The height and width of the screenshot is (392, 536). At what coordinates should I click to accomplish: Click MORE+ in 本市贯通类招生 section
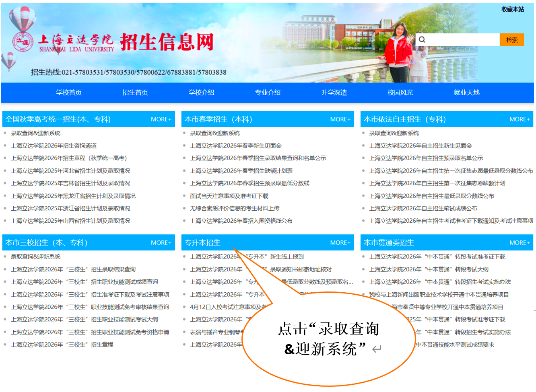pos(520,243)
